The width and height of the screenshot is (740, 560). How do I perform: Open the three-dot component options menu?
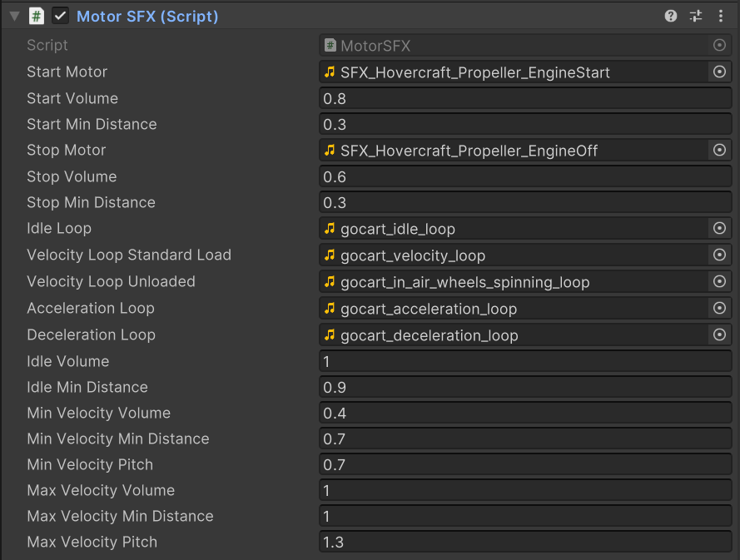(721, 16)
